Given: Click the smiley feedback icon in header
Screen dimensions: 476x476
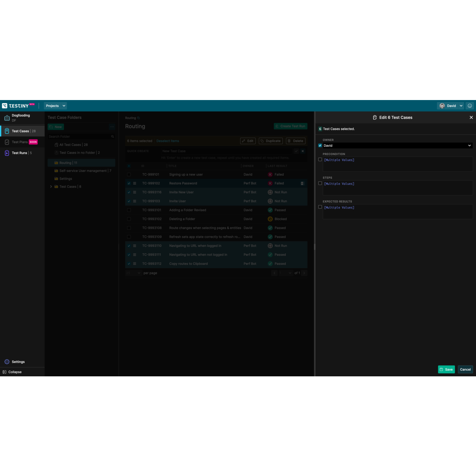Looking at the screenshot, I should pos(470,106).
